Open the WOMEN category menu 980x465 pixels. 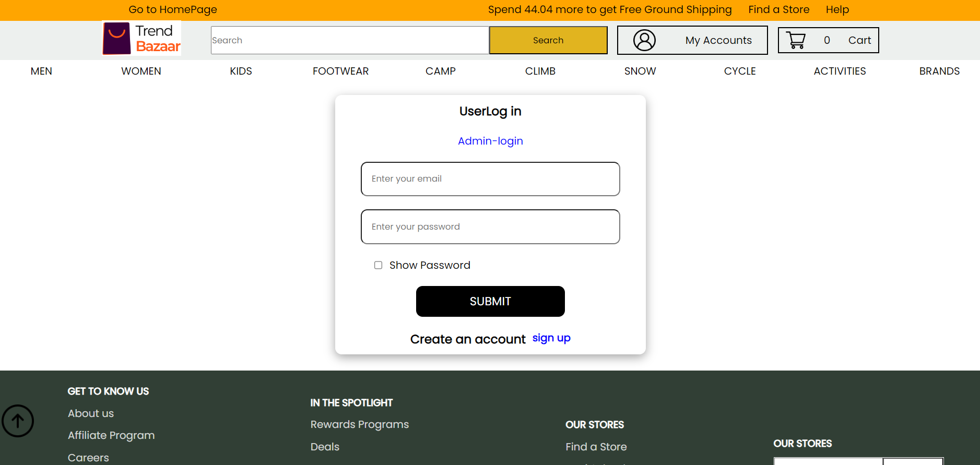point(141,71)
